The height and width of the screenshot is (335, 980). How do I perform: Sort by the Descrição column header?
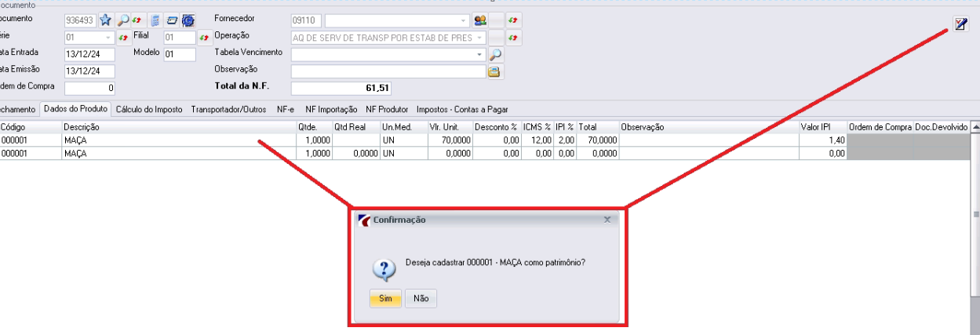point(179,126)
